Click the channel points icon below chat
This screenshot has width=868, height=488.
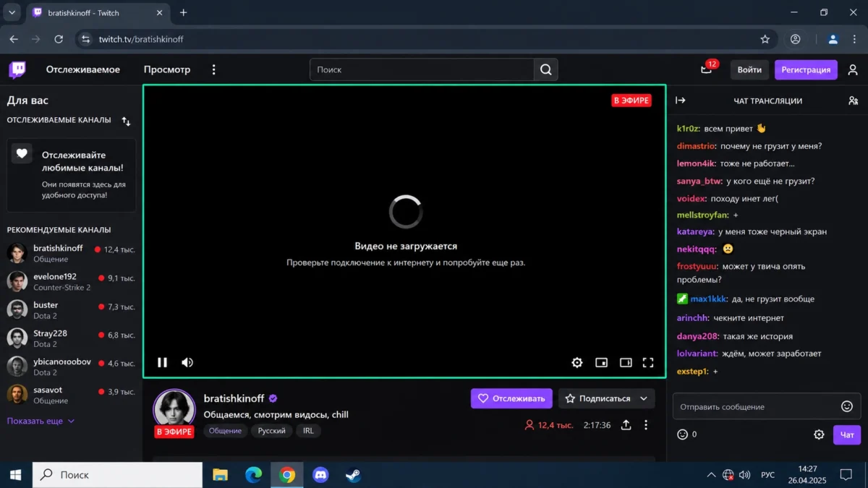[x=682, y=435]
